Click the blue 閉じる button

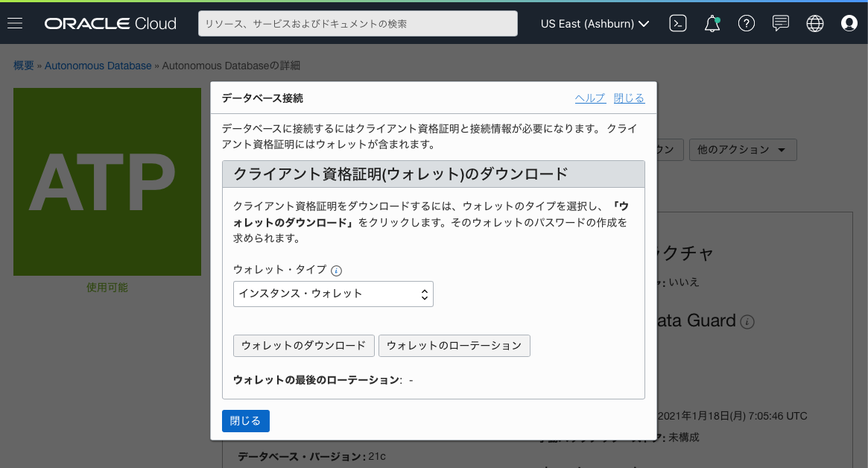point(245,421)
